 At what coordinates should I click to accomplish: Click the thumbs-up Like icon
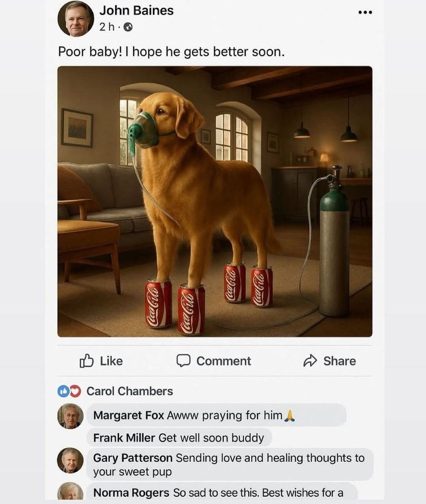(87, 361)
